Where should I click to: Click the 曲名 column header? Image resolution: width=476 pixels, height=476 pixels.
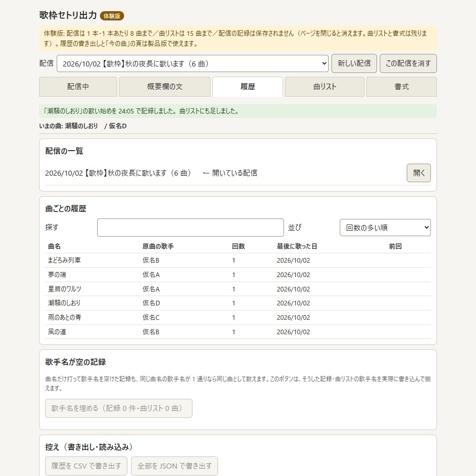coord(54,246)
